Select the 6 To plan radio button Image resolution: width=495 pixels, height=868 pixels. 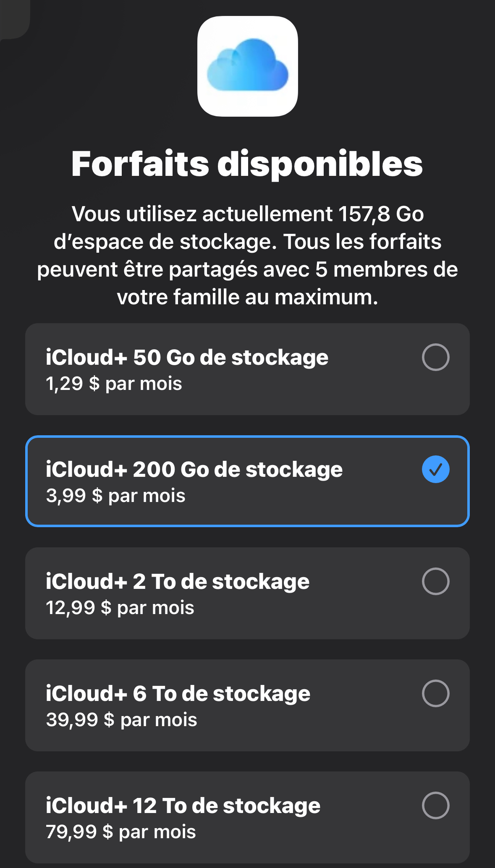click(435, 693)
